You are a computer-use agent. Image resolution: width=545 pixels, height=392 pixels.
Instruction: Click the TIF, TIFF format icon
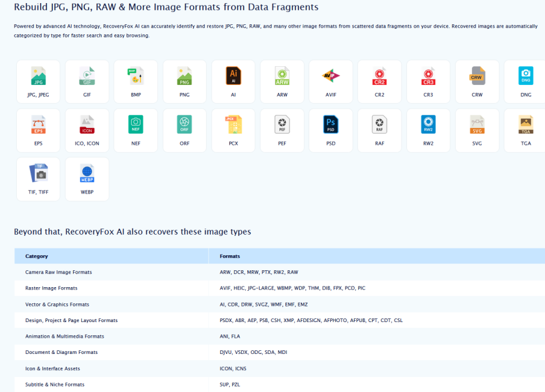tap(38, 173)
